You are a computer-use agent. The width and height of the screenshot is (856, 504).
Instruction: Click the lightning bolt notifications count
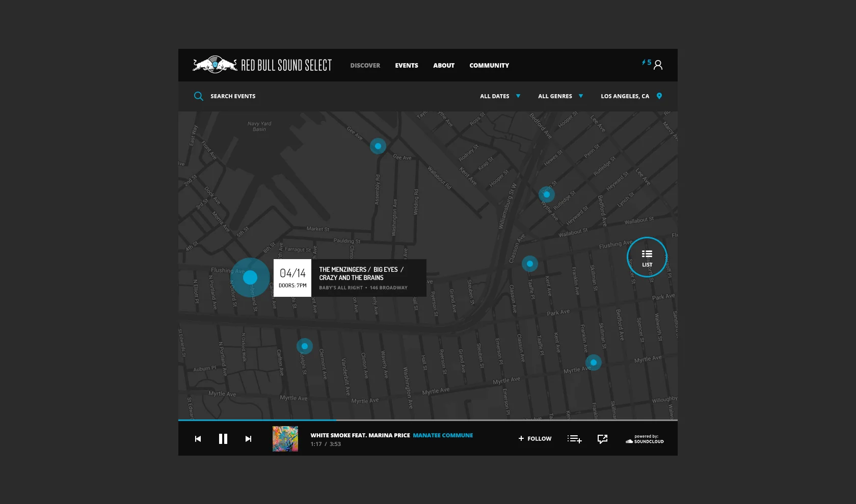tap(646, 62)
